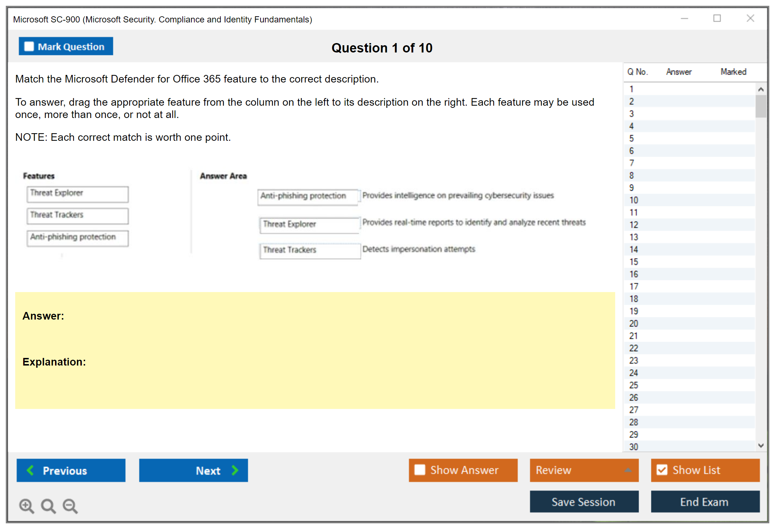Image resolution: width=778 pixels, height=532 pixels.
Task: Click the Answer column header
Action: (x=678, y=72)
